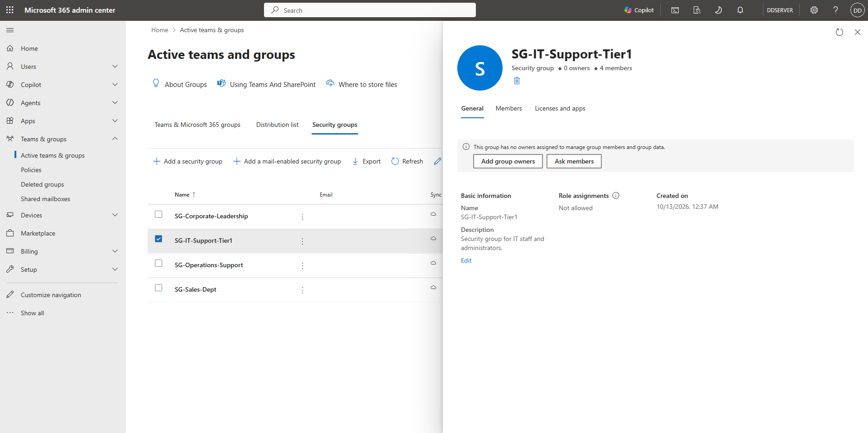Screen dimensions: 868x433
Task: Open the DD account avatar
Action: [858, 10]
